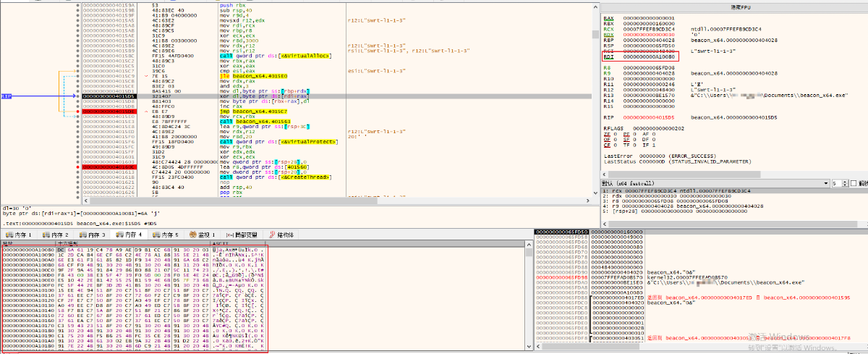Select the CF flag in registers
The image size is (868, 354).
click(x=609, y=144)
